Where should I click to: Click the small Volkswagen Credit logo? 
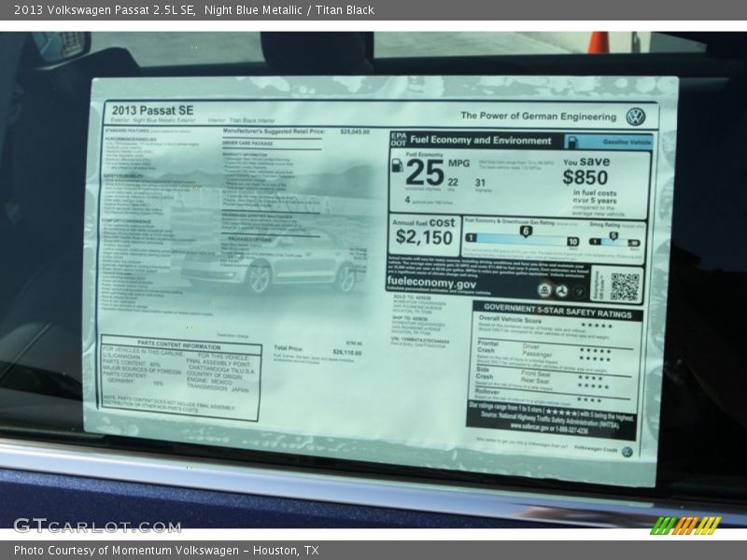tap(627, 452)
